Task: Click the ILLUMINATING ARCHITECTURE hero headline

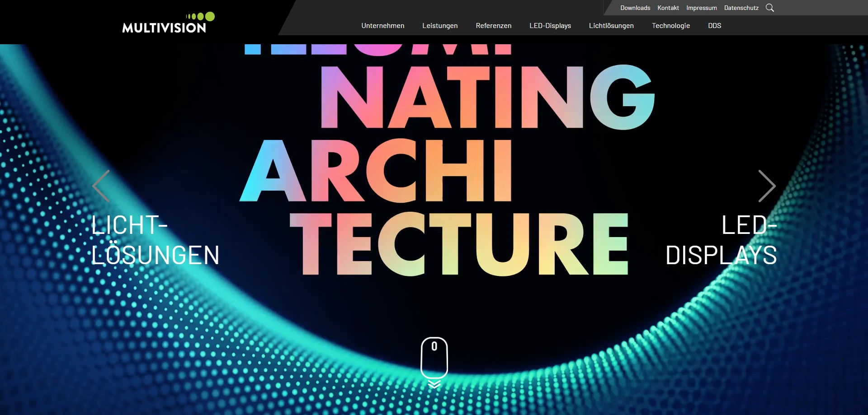Action: click(x=447, y=160)
